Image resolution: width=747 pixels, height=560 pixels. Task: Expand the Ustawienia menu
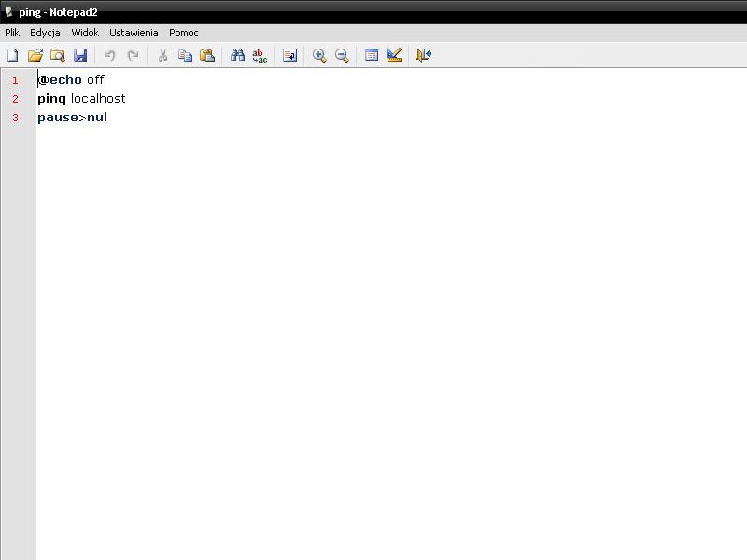tap(134, 33)
